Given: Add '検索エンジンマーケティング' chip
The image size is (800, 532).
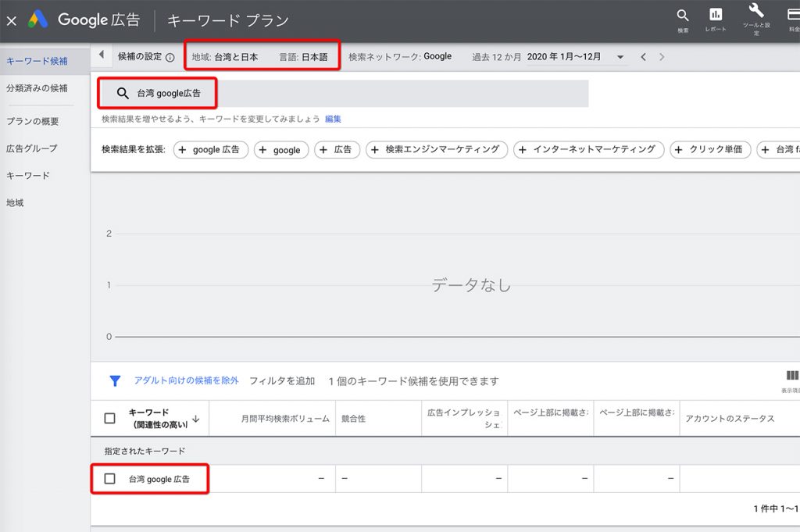Looking at the screenshot, I should click(437, 150).
